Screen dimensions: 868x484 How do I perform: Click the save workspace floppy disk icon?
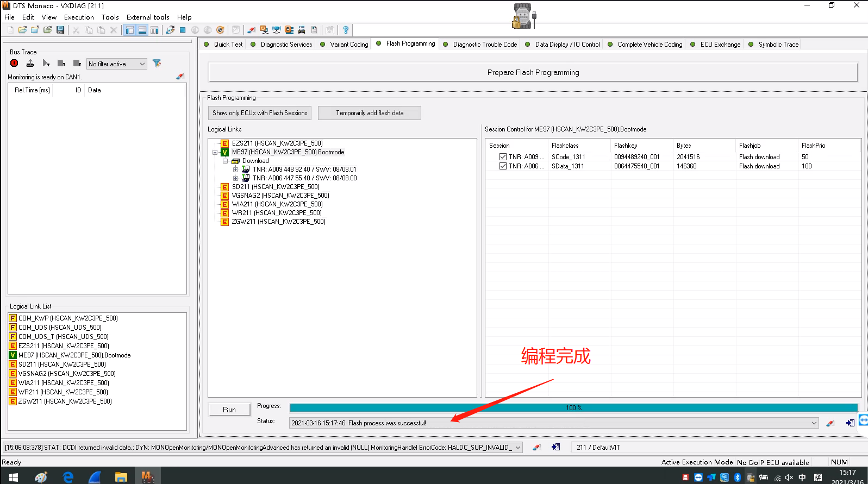click(60, 30)
